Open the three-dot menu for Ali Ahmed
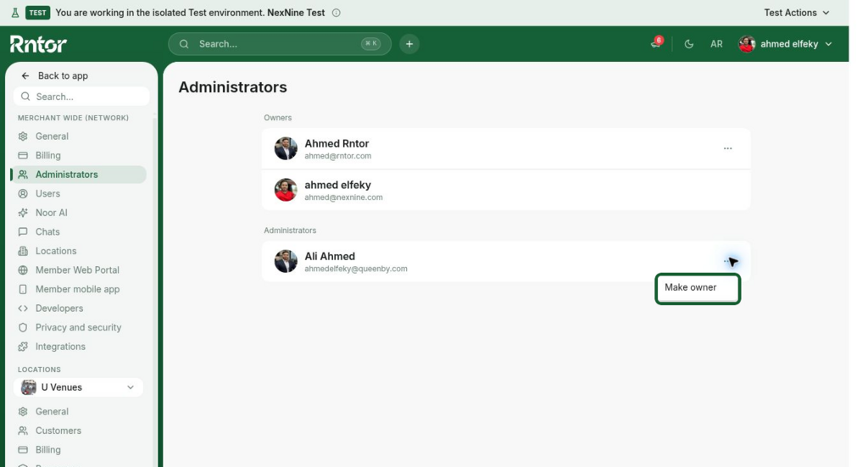868x467 pixels. tap(728, 261)
